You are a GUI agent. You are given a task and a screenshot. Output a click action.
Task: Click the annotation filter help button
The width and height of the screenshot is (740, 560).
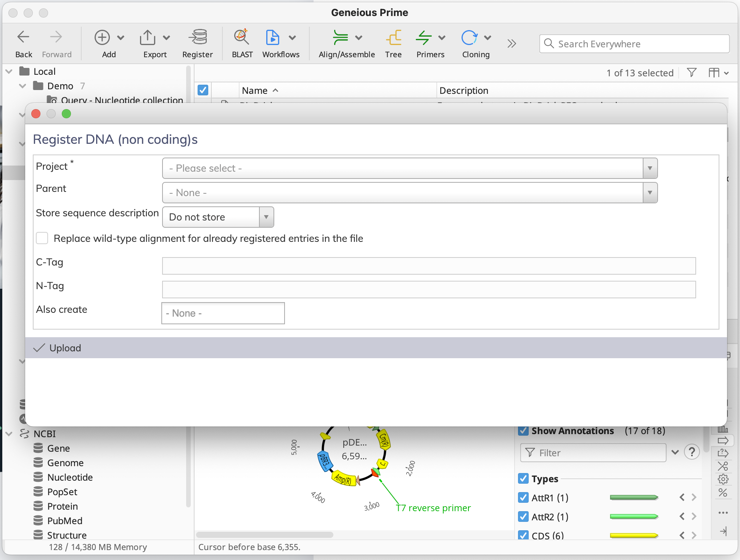pyautogui.click(x=692, y=452)
